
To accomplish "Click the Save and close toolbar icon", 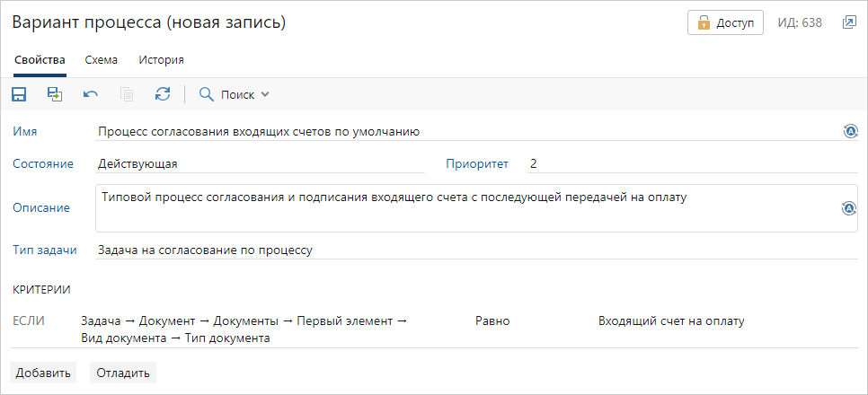I will (55, 94).
